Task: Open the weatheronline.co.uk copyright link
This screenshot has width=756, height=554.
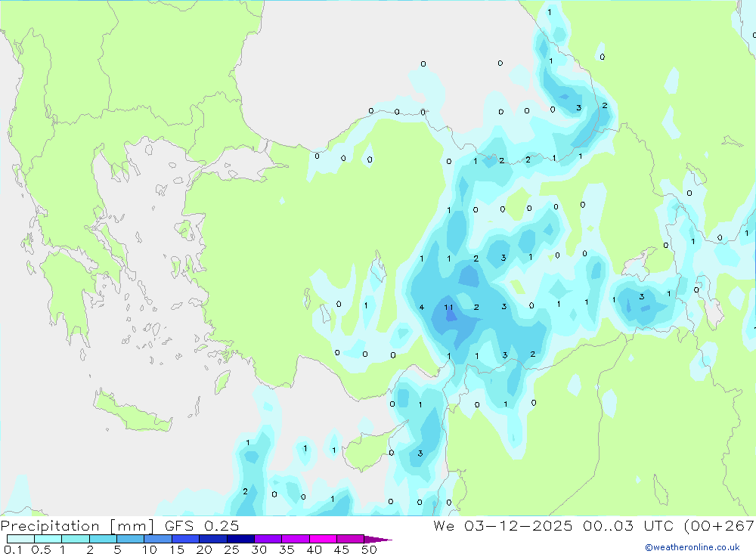Action: click(692, 547)
